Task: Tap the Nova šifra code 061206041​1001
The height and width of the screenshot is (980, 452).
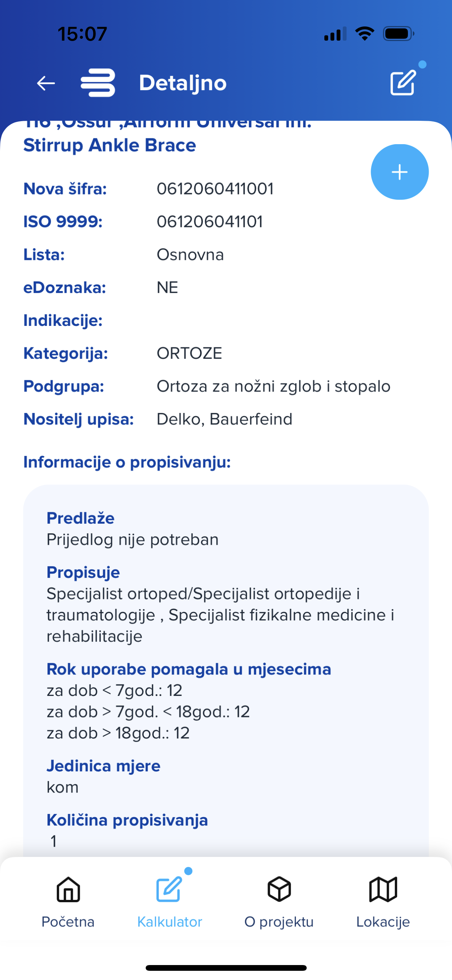Action: [215, 189]
